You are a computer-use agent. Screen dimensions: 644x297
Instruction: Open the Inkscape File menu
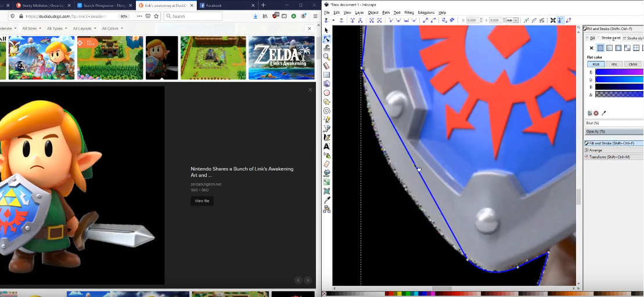pyautogui.click(x=326, y=13)
